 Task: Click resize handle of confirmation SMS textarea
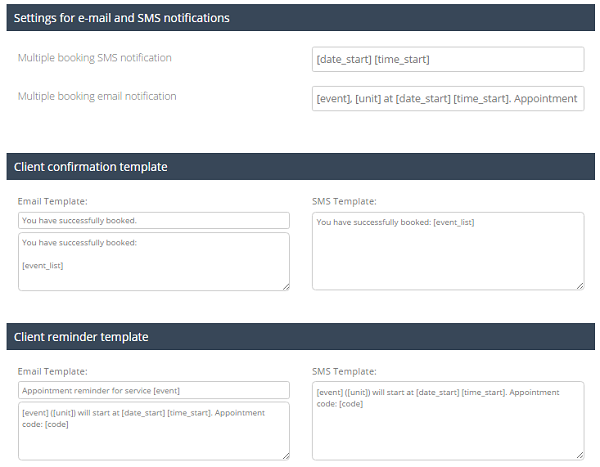tap(580, 286)
